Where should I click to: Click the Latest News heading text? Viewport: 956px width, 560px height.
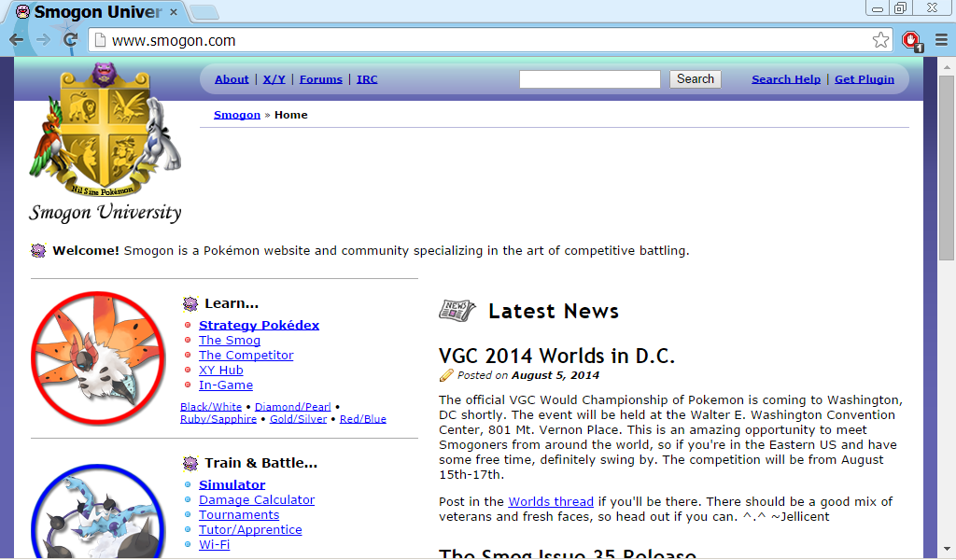coord(554,311)
